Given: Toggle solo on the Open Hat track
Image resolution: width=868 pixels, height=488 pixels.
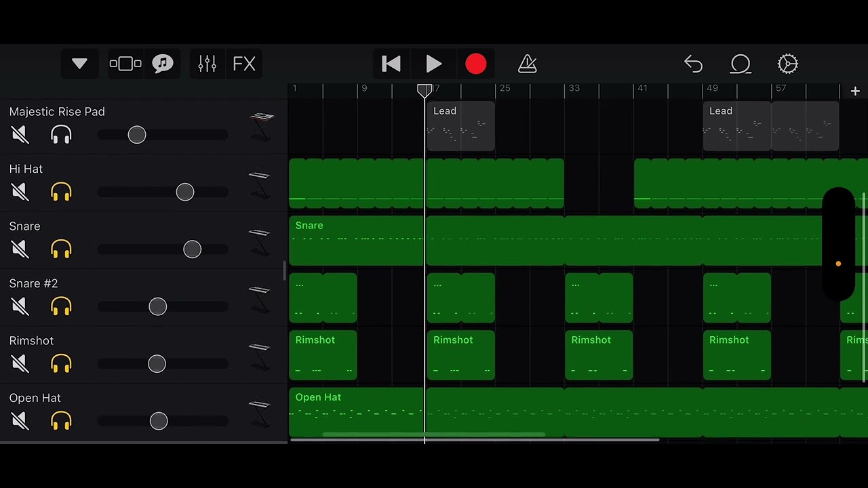Looking at the screenshot, I should point(61,422).
